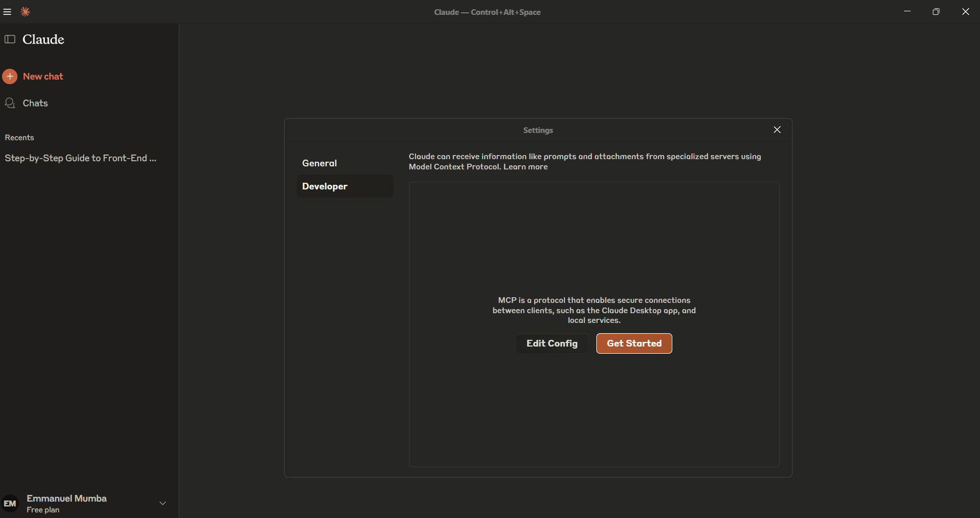Minimize the Claude window
The width and height of the screenshot is (980, 518).
[908, 11]
